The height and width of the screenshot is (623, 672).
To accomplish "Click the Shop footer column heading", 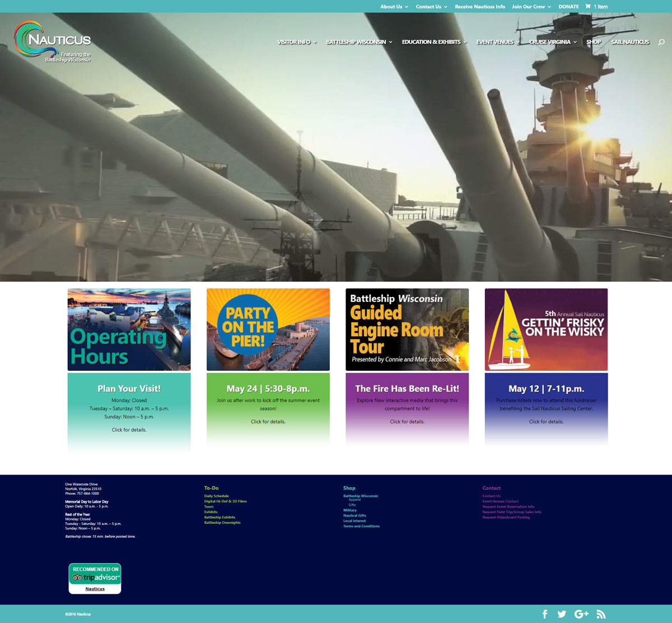I will coord(349,488).
